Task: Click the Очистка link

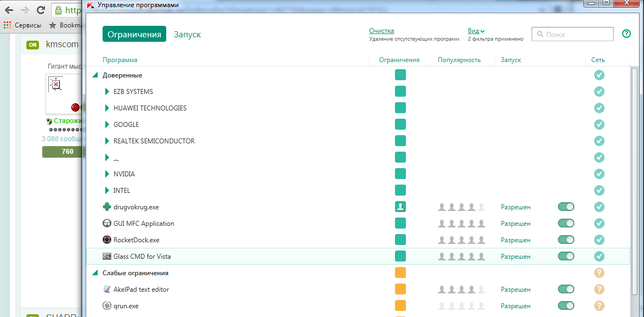Action: pyautogui.click(x=381, y=31)
